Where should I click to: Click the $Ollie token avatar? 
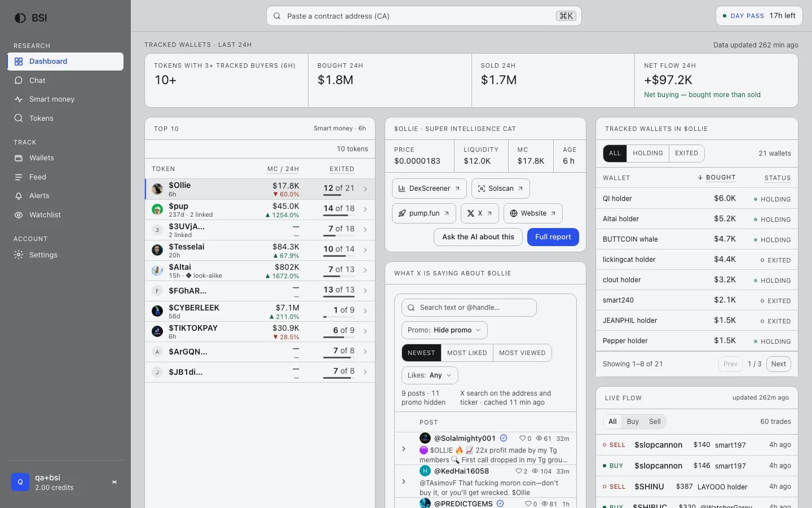tap(157, 189)
